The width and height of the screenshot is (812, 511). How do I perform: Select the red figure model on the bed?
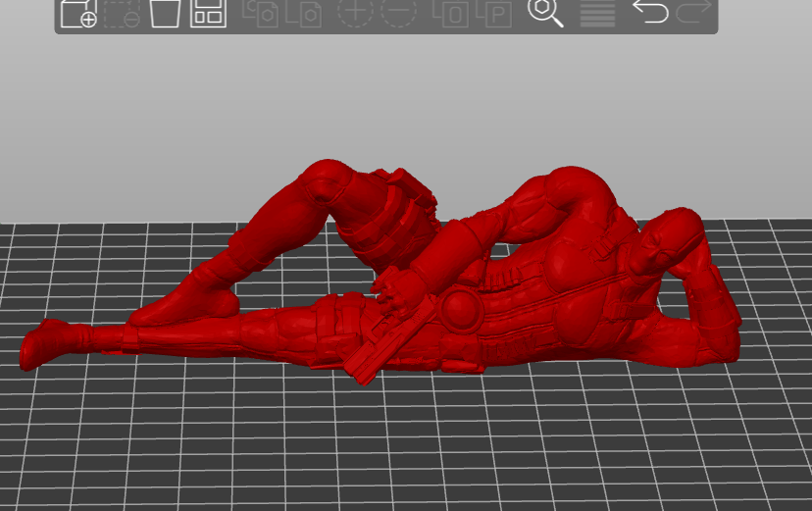[x=381, y=273]
